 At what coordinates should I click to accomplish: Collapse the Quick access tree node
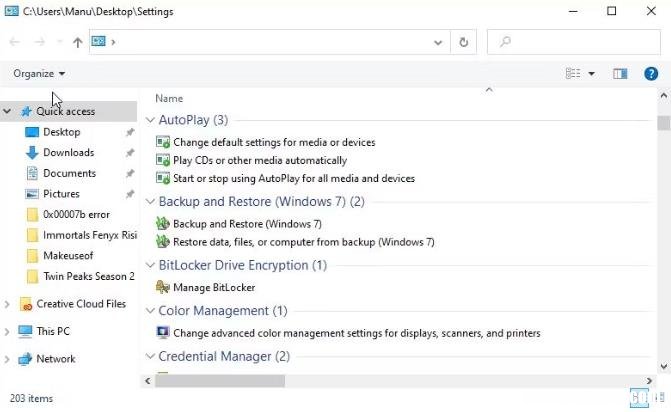pyautogui.click(x=7, y=111)
